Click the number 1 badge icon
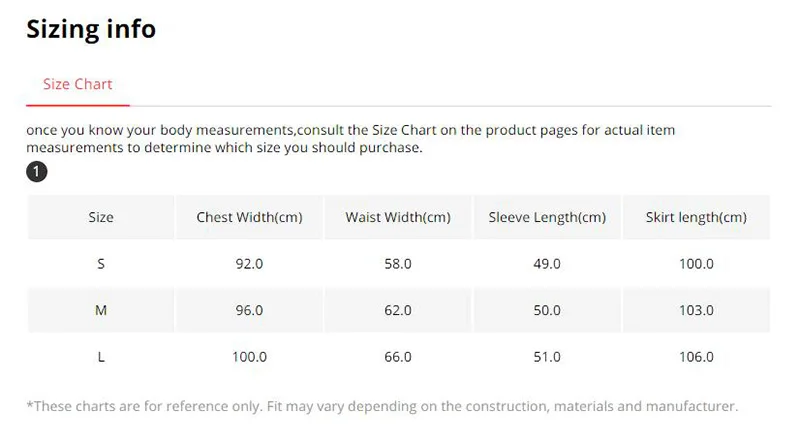Screen dimensions: 800x443 [x=37, y=173]
